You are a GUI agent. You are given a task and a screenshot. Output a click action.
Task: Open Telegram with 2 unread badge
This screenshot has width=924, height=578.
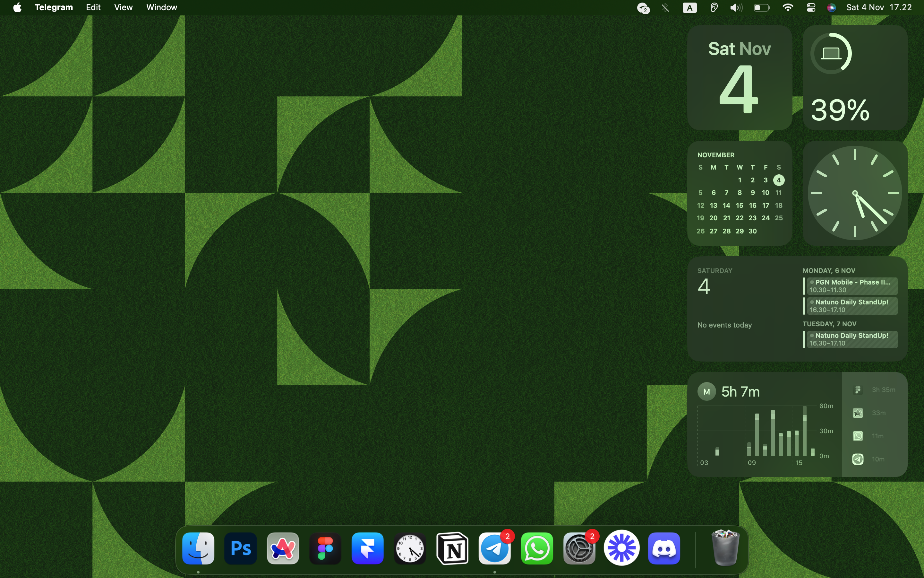495,548
